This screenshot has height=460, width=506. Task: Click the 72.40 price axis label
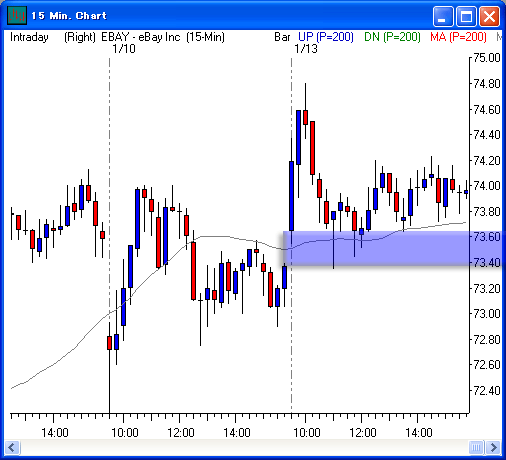(x=487, y=390)
